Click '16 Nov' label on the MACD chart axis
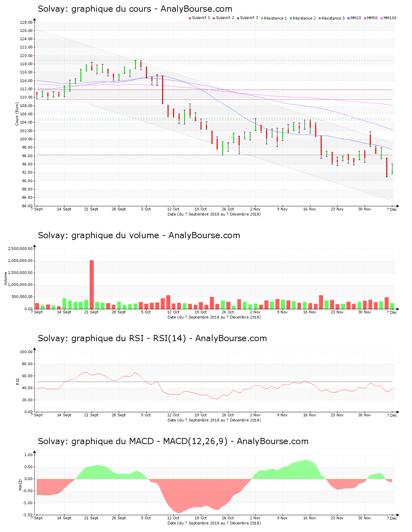 pos(310,518)
